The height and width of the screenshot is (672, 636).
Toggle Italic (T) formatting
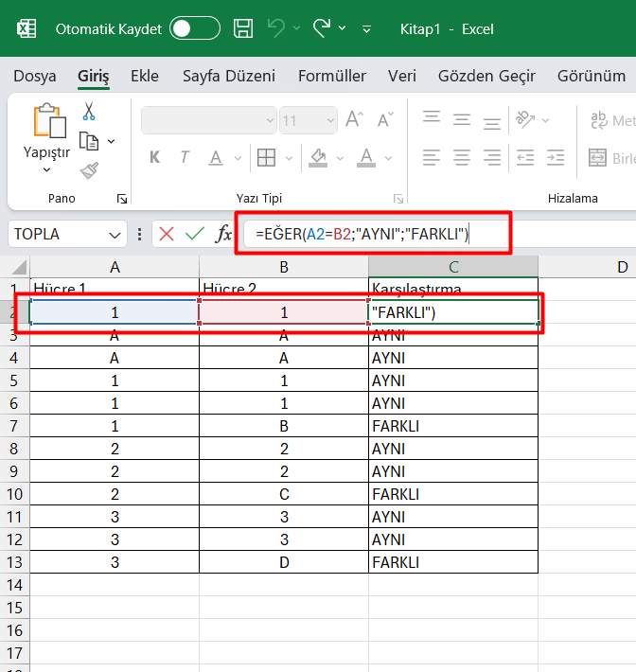click(x=185, y=157)
